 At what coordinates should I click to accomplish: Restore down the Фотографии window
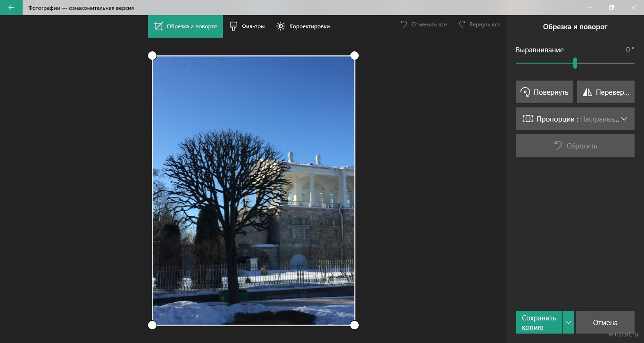[611, 8]
